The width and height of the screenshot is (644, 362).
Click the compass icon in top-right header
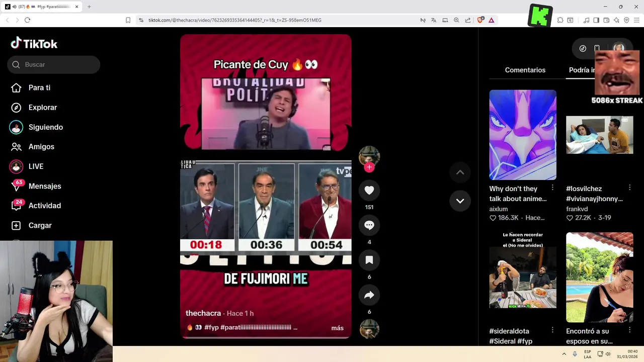click(583, 48)
